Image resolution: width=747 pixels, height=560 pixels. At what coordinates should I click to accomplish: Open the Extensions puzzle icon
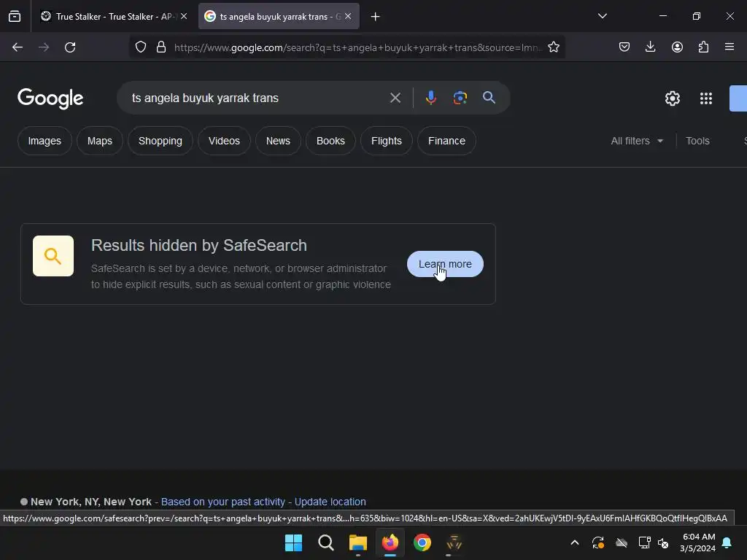pos(703,47)
